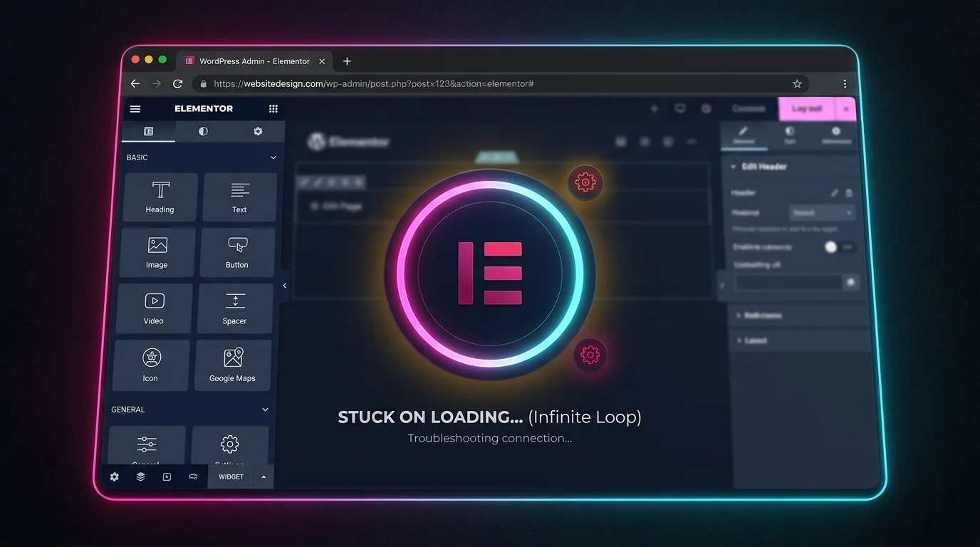
Task: Open the dropdown in the Edit Header panel
Action: pyautogui.click(x=822, y=213)
